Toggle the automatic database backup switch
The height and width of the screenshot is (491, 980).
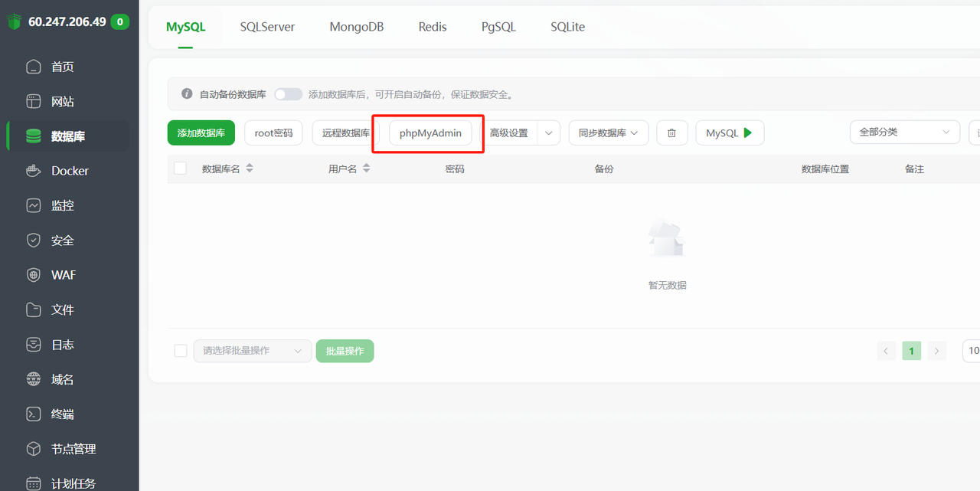pyautogui.click(x=289, y=94)
